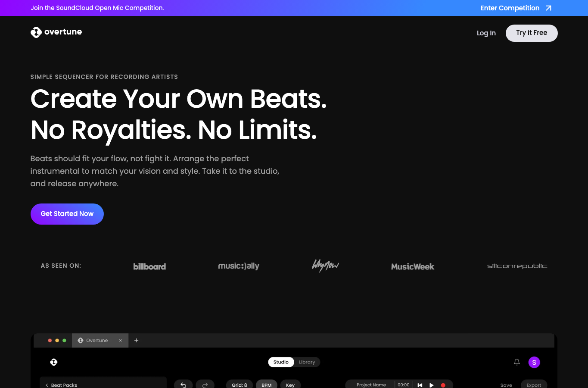The width and height of the screenshot is (588, 388).
Task: Click the skip-to-start playback icon
Action: (420, 385)
